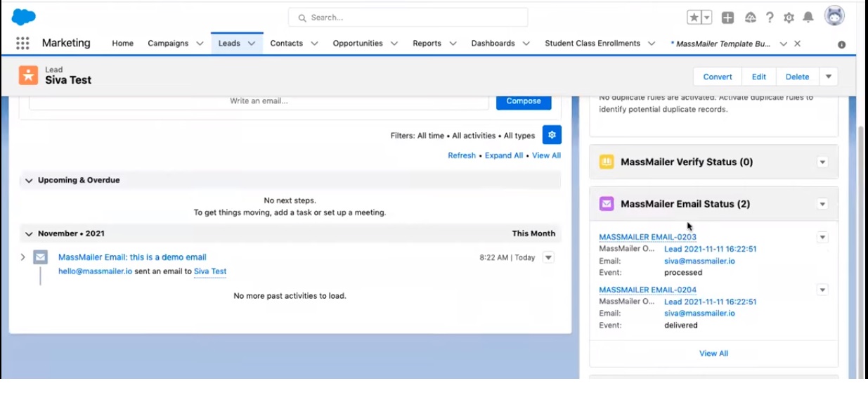
Task: Open the Reports tab dropdown chevron
Action: point(453,44)
